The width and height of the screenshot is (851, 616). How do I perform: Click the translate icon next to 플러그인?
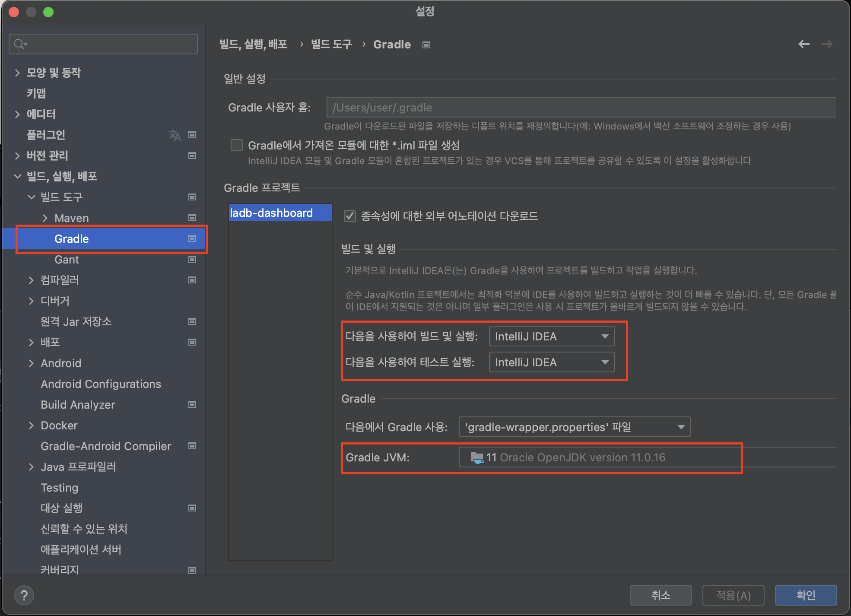(x=175, y=135)
